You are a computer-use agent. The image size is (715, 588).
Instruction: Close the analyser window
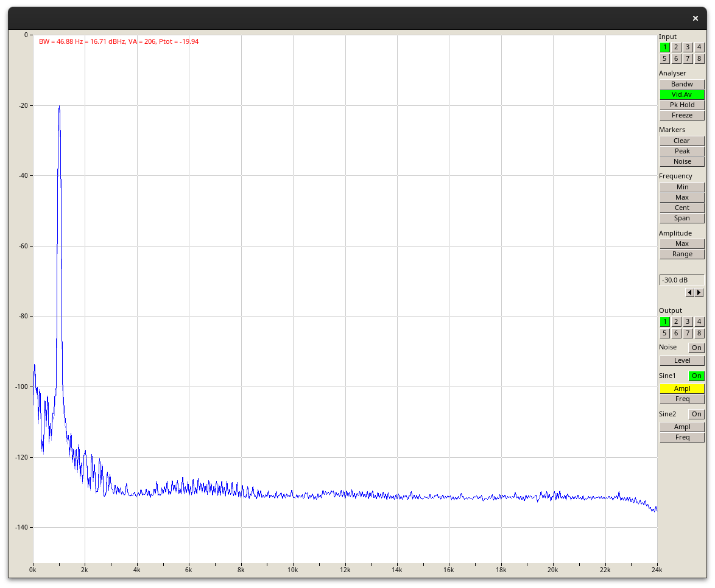pyautogui.click(x=696, y=18)
